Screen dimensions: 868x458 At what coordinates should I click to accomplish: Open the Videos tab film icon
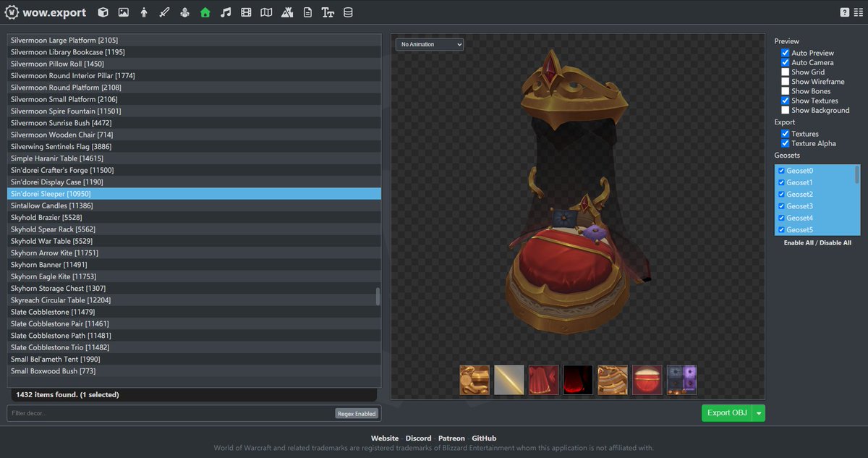click(246, 12)
